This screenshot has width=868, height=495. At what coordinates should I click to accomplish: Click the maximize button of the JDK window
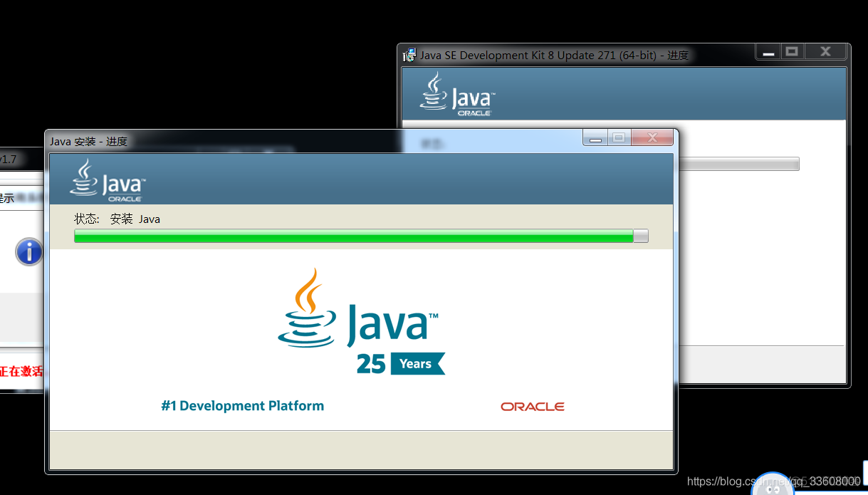click(791, 52)
